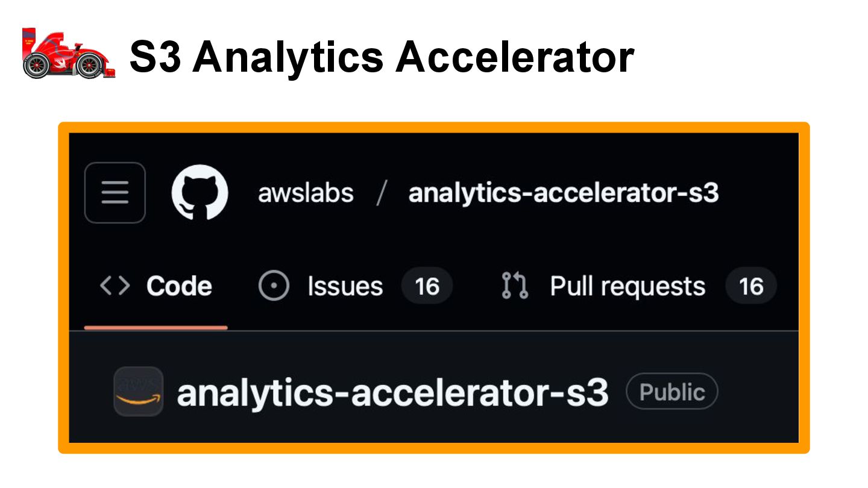868x488 pixels.
Task: Click the pull request branch icon
Action: [515, 286]
